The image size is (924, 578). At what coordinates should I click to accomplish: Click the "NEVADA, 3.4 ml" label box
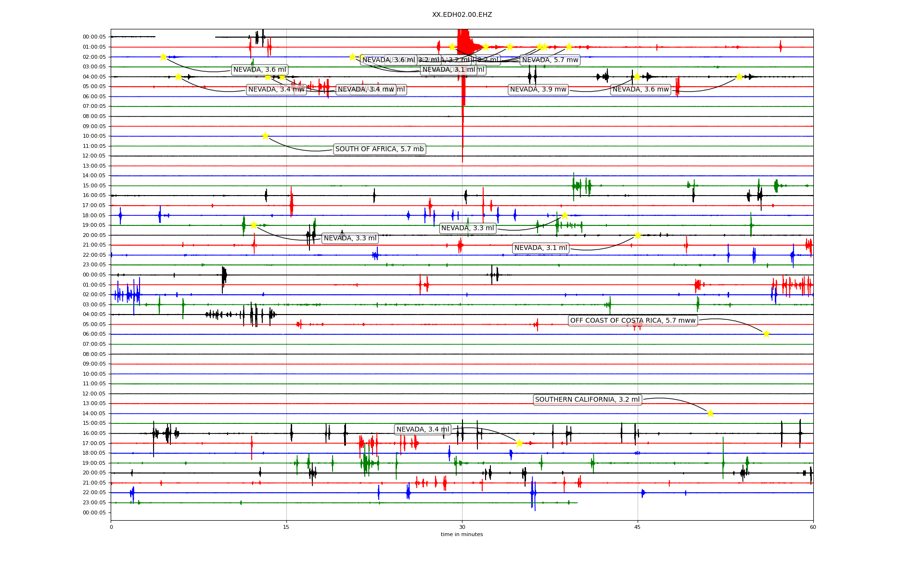pos(423,430)
